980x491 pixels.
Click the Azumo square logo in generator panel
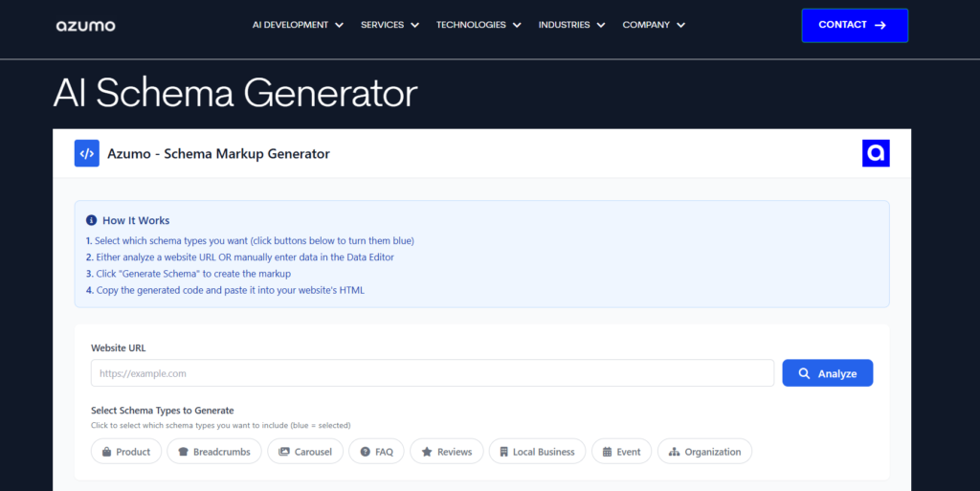(x=876, y=153)
